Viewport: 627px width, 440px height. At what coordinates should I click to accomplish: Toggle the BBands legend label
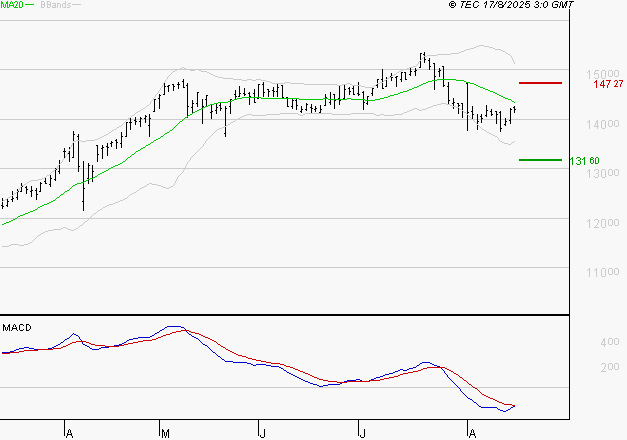(54, 5)
